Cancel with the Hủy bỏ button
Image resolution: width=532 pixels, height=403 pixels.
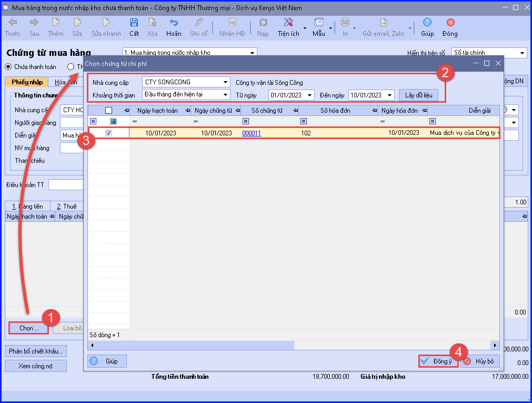480,361
